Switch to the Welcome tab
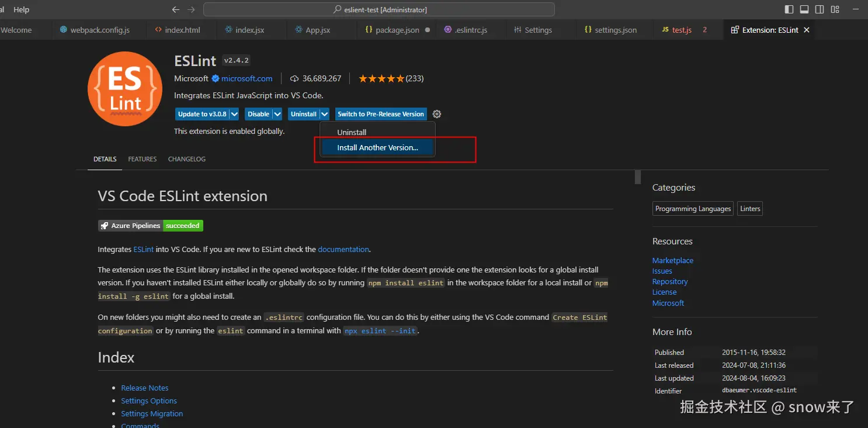Image resolution: width=868 pixels, height=428 pixels. click(16, 30)
